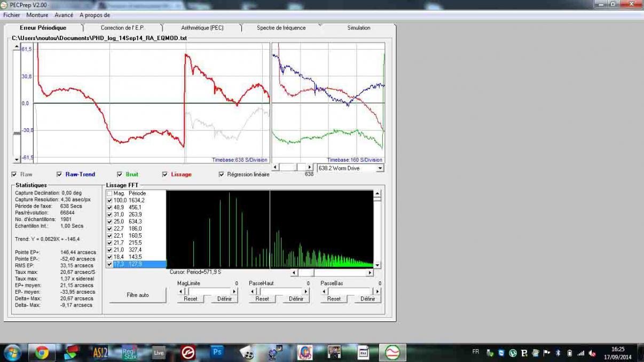Click FFT spectrum horizontal scroll left arrow
The height and width of the screenshot is (362, 644).
point(294,273)
